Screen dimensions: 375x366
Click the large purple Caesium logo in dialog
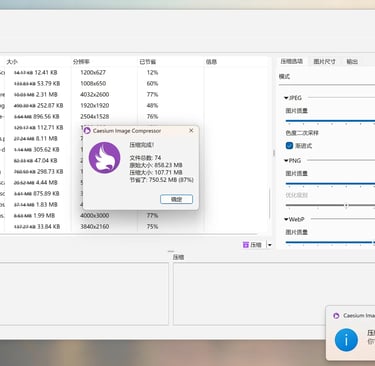click(x=105, y=158)
